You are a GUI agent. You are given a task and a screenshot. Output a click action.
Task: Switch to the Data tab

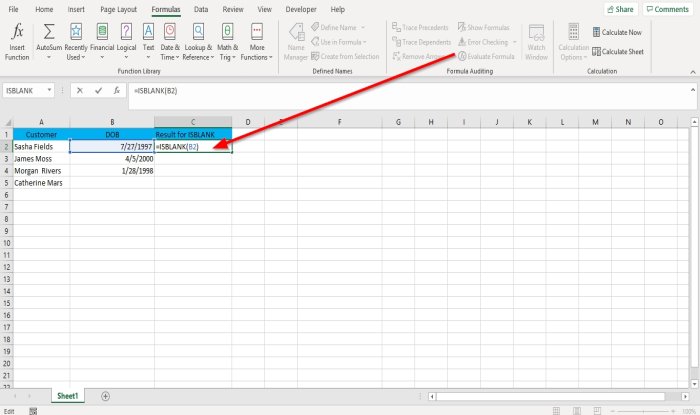(201, 9)
